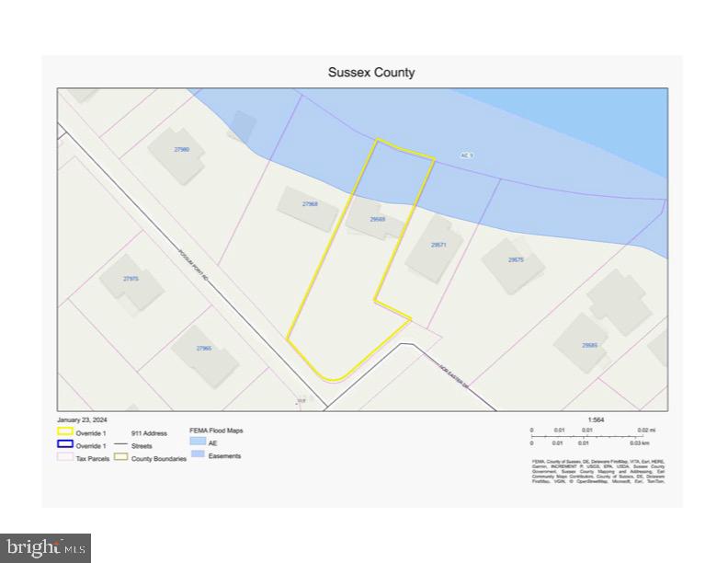Click the "Sussex County" map title
This screenshot has width=728, height=563.
(x=371, y=73)
